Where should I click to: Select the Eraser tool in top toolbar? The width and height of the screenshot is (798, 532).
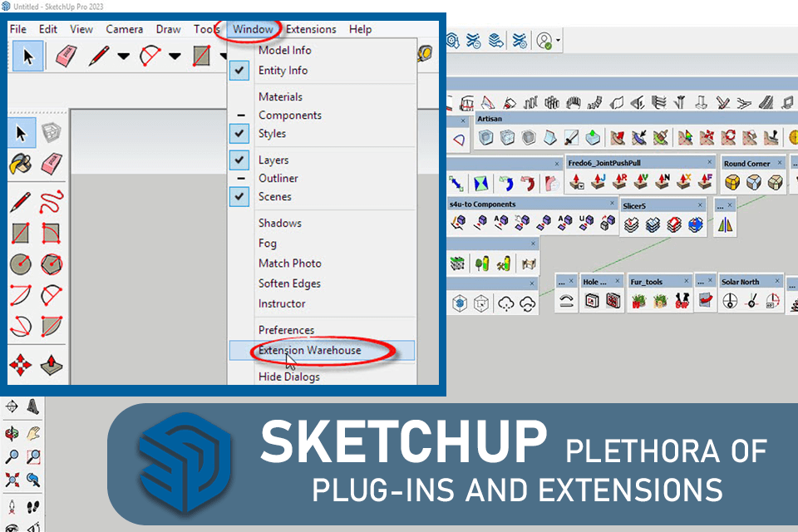[66, 56]
